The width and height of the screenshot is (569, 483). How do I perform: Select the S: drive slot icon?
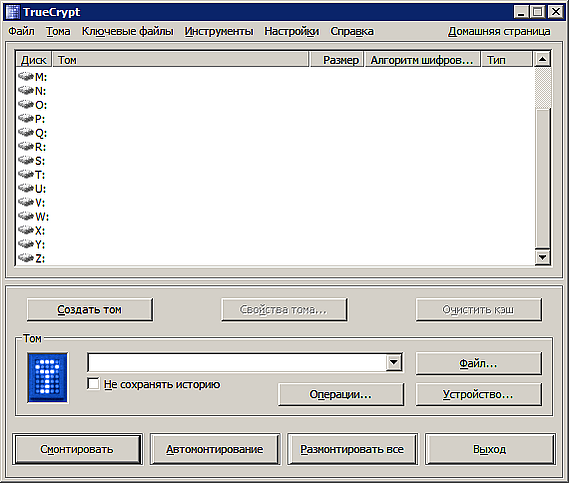tap(26, 160)
